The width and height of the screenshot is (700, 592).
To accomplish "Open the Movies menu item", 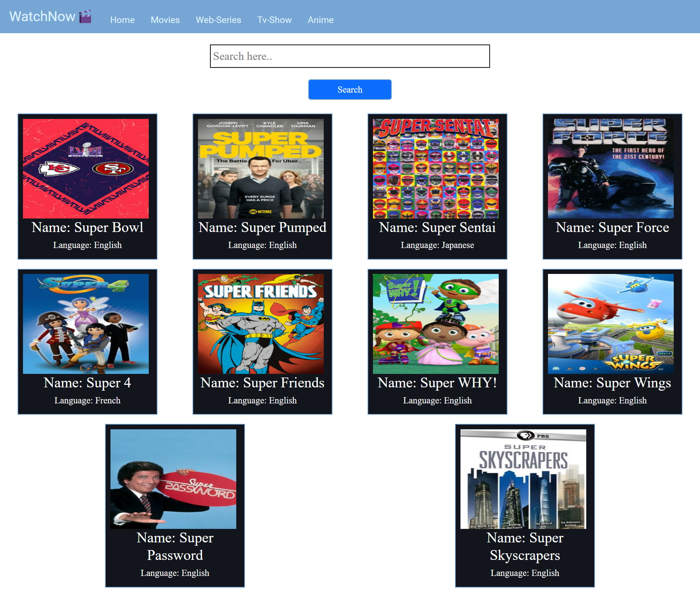I will coord(165,20).
